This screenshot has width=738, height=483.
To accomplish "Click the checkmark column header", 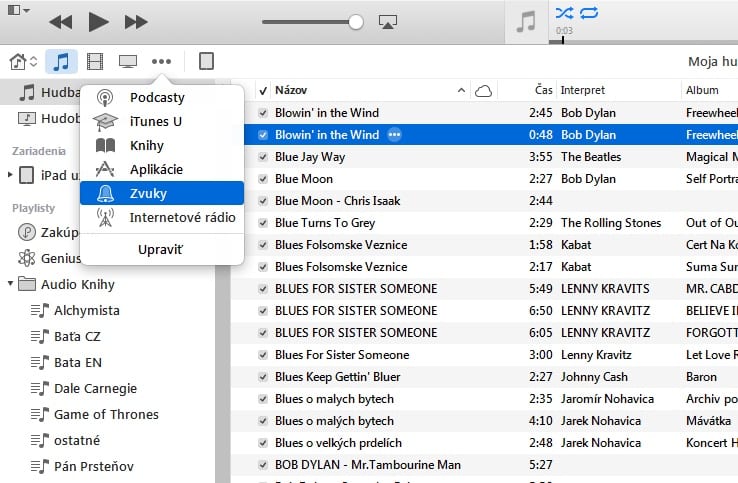I will click(263, 90).
